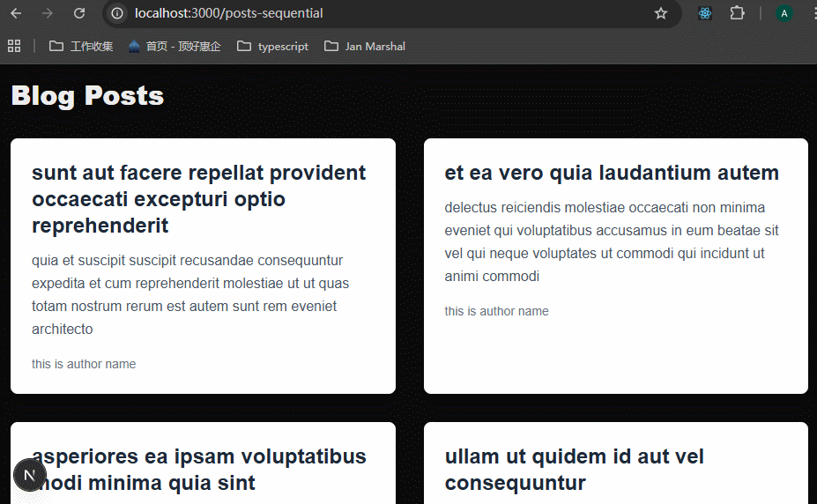
Task: Select the "et ea vero quia" post title
Action: (612, 173)
